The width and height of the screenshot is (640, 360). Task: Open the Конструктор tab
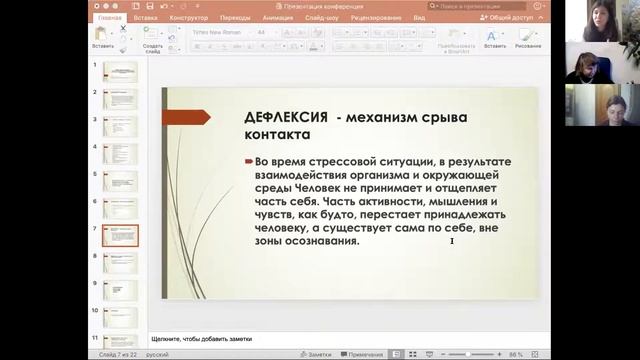click(x=189, y=18)
